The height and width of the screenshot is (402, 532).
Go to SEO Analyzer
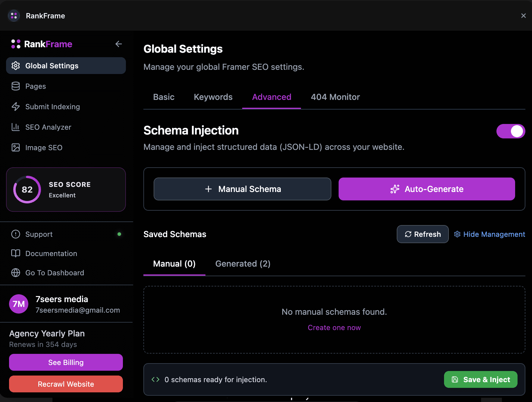[66, 127]
